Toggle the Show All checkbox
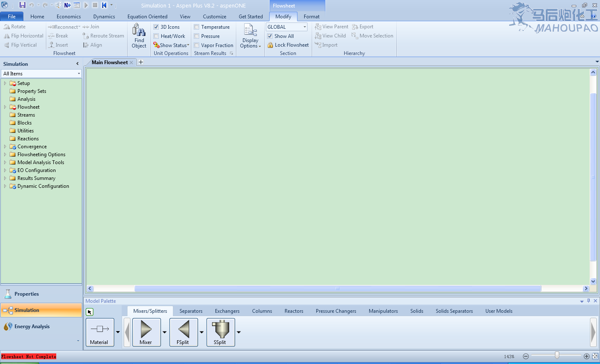 pos(270,36)
